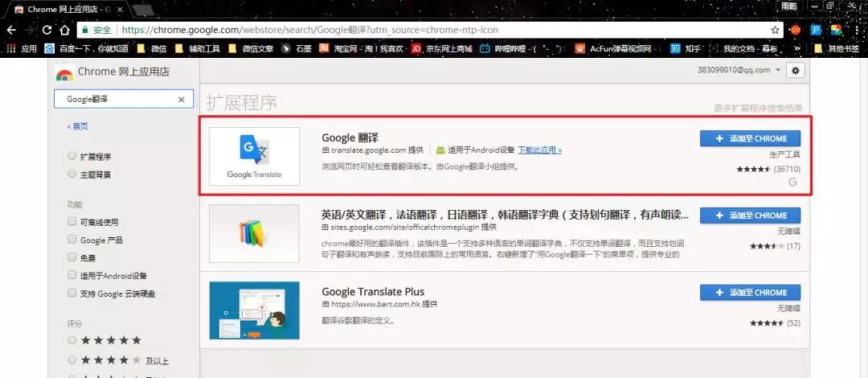Open the 哔哩哔哩 bookmark
Screen dimensions: 868x378
523,49
